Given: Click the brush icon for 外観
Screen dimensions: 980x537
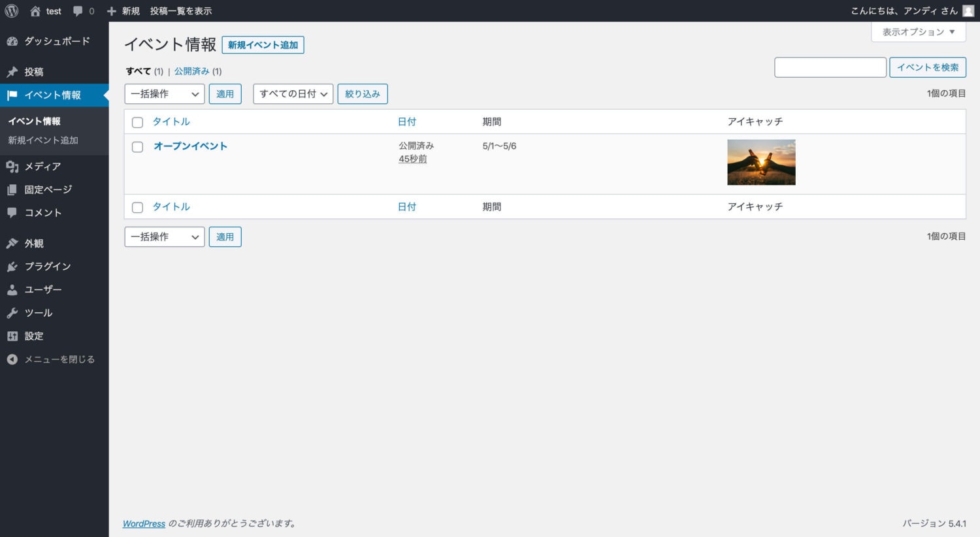Looking at the screenshot, I should coord(12,244).
